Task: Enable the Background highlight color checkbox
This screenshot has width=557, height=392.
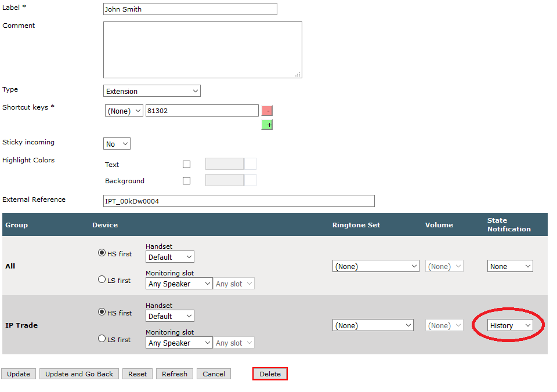Action: pyautogui.click(x=186, y=181)
